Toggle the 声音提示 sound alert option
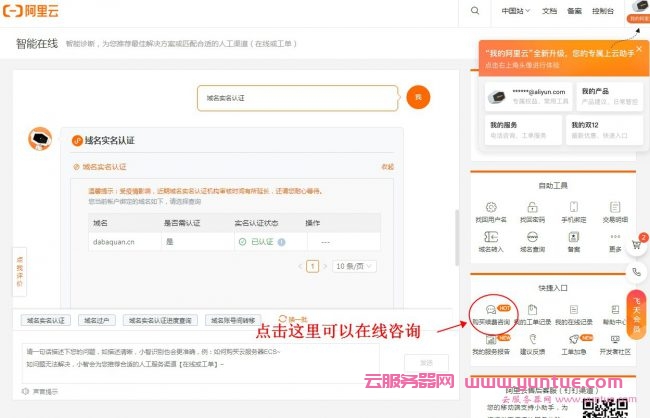650x418 pixels. coord(40,391)
